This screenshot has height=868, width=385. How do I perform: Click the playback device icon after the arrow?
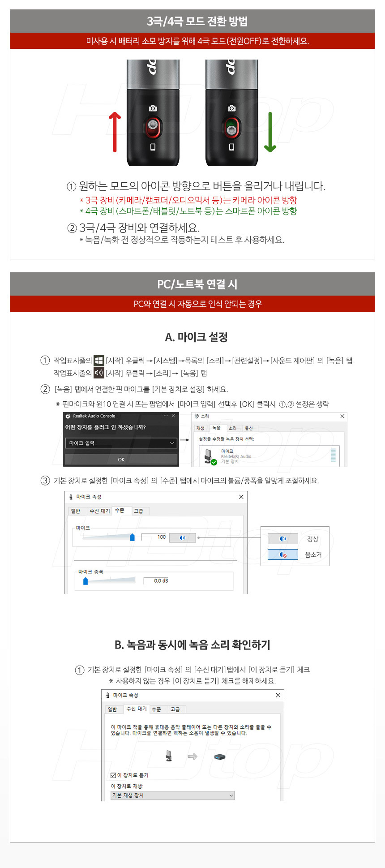(x=219, y=757)
